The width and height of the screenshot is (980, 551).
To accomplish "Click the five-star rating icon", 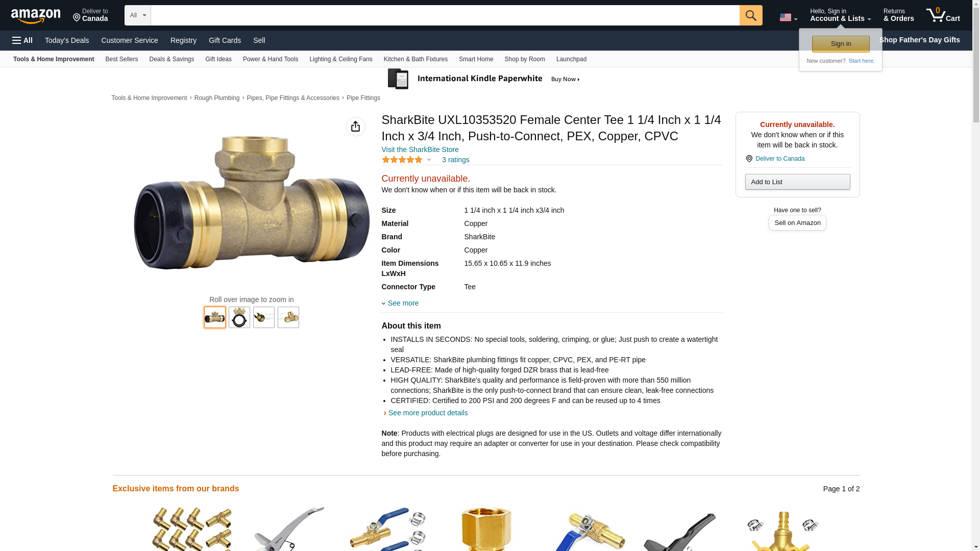I will click(402, 160).
